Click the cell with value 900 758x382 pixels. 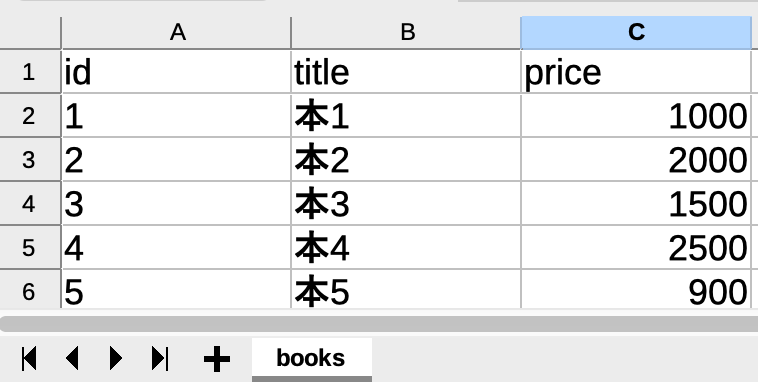pos(636,290)
